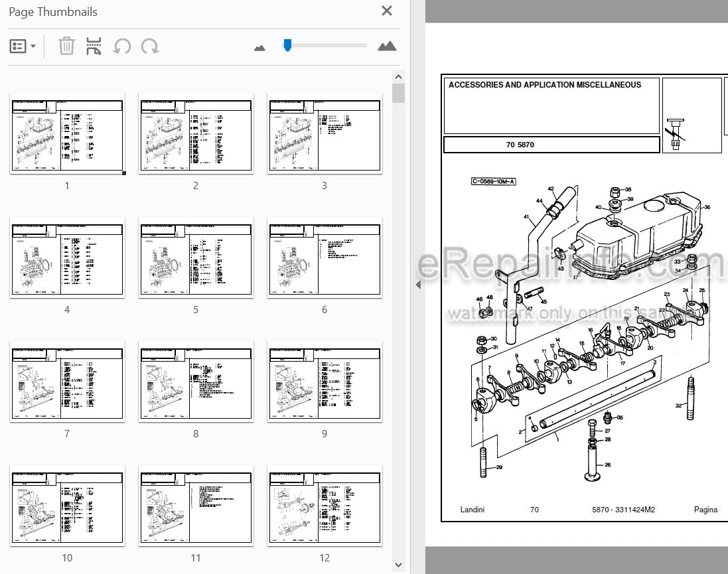728x574 pixels.
Task: Select page 10 thumbnail
Action: (x=67, y=505)
